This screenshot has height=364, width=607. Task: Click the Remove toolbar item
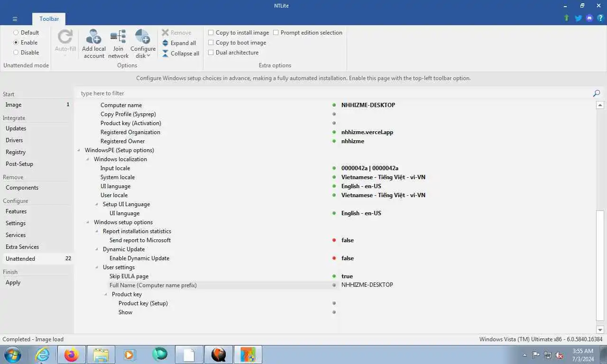coord(176,33)
